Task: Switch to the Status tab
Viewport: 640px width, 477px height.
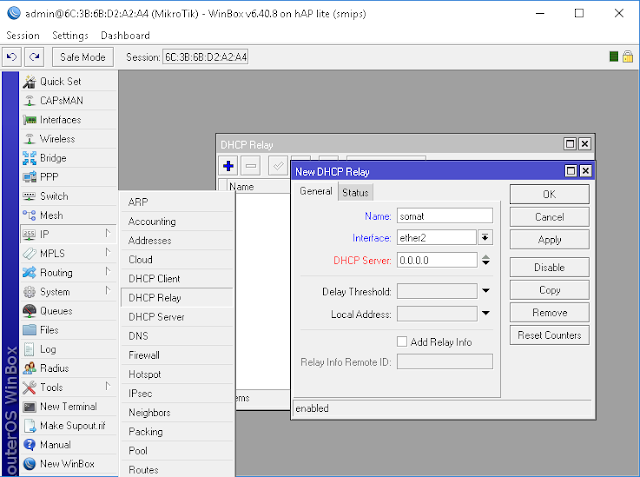Action: pos(355,193)
